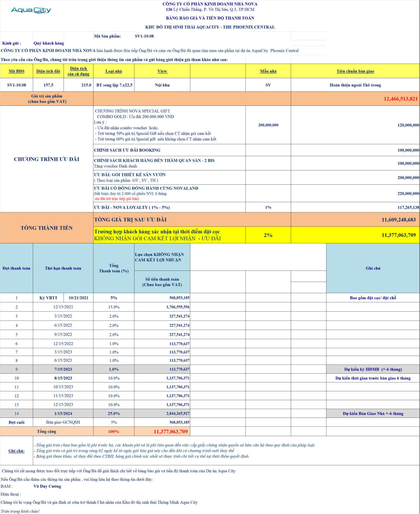Select the red 100% total percent cell
The height and width of the screenshot is (514, 420).
point(114,431)
